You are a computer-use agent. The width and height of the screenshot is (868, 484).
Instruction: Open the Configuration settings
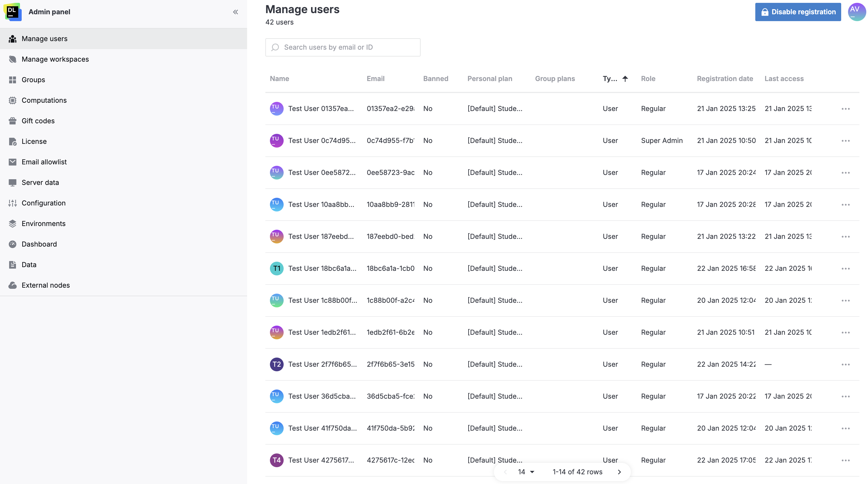click(43, 203)
